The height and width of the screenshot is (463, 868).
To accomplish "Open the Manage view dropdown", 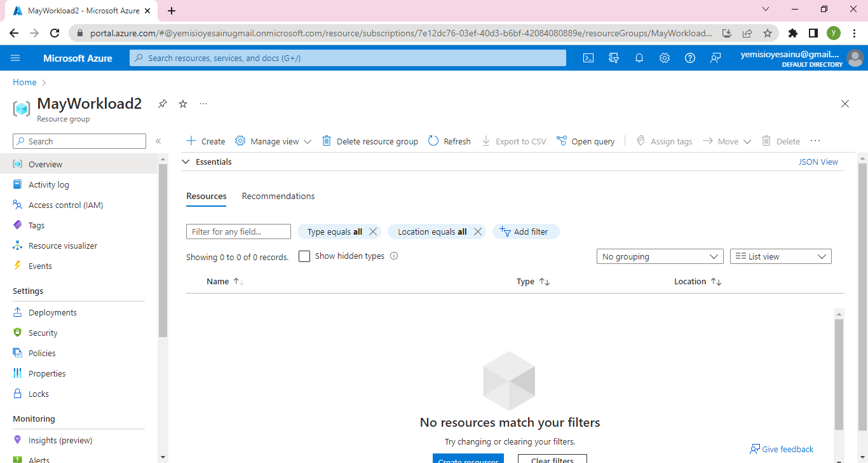I will tap(273, 141).
